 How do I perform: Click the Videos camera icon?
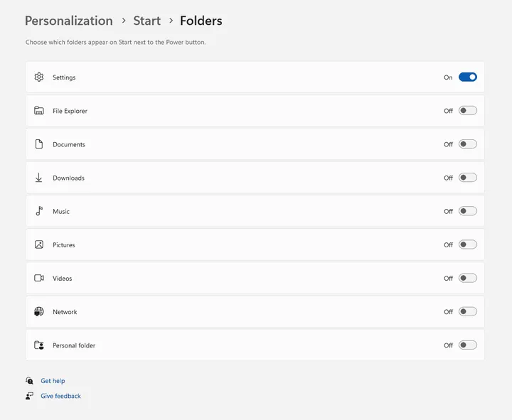pos(39,278)
